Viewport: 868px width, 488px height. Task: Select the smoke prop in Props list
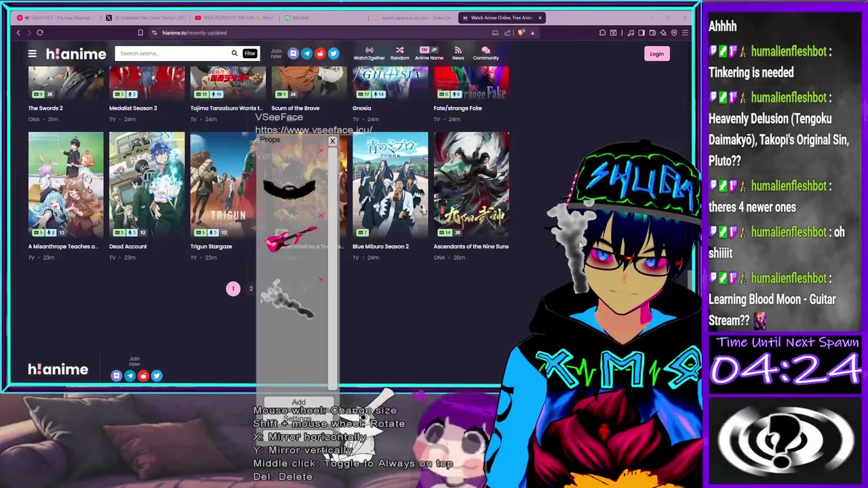click(288, 300)
